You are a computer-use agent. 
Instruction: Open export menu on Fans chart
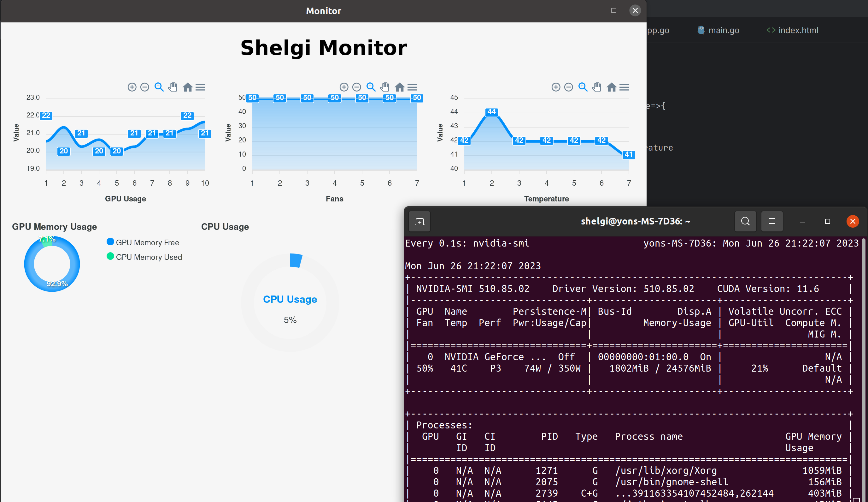point(413,87)
